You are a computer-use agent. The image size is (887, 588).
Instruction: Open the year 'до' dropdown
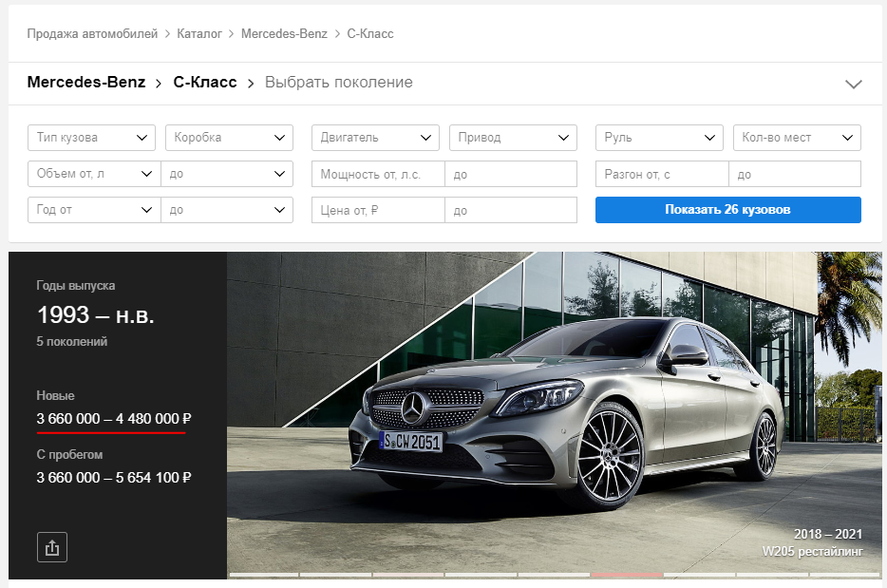pyautogui.click(x=227, y=210)
